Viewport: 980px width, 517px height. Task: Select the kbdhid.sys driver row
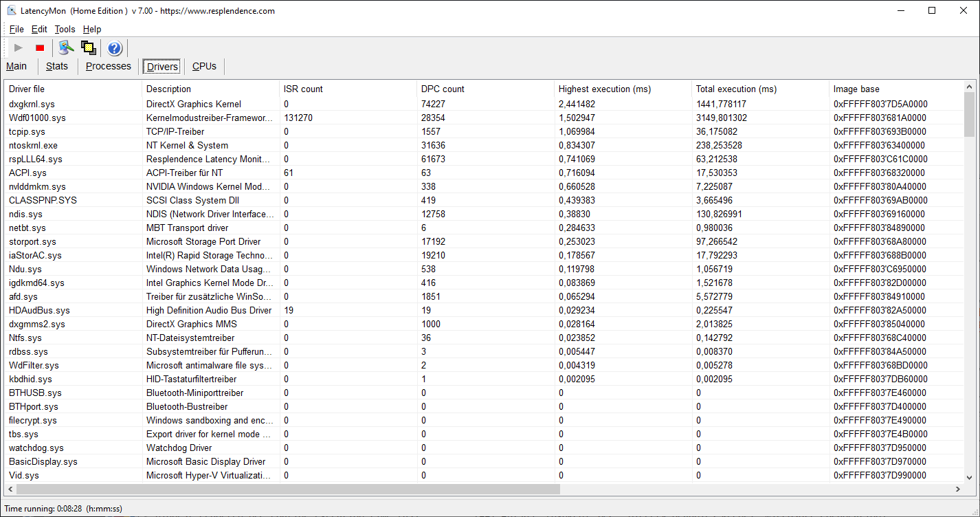point(484,379)
